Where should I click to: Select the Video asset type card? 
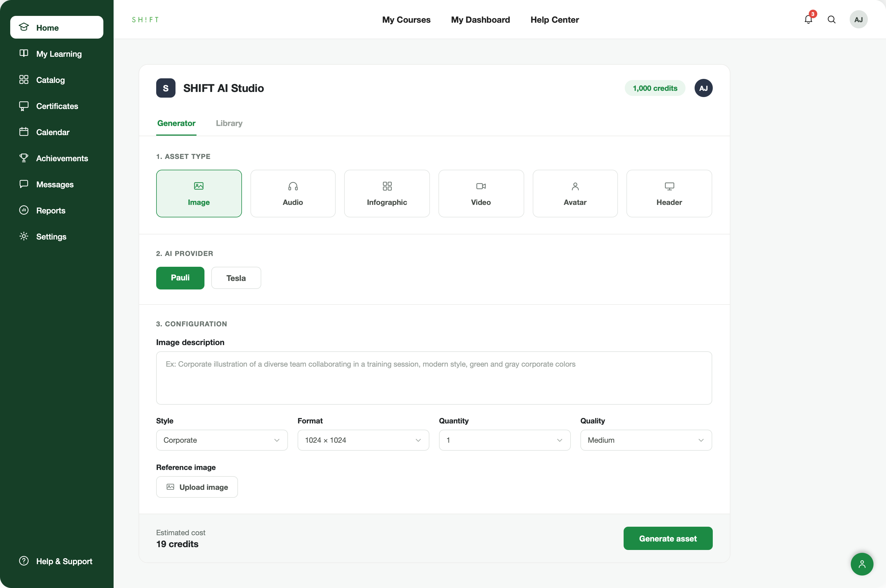(x=481, y=194)
